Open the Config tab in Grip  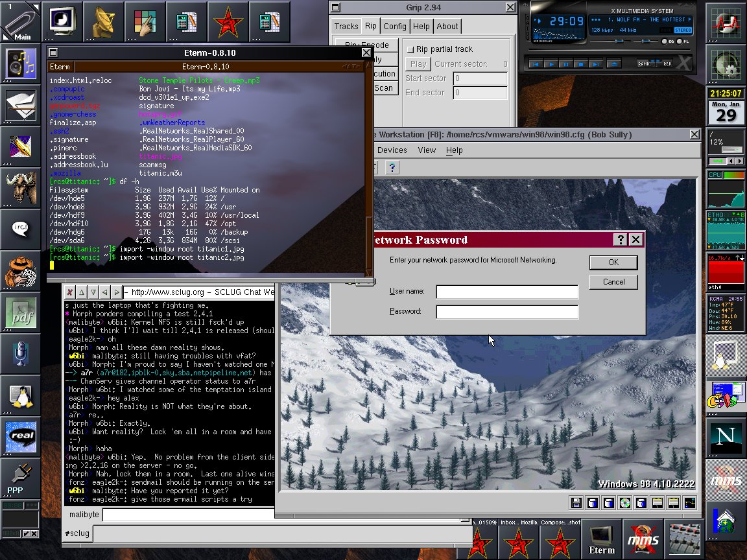(395, 26)
